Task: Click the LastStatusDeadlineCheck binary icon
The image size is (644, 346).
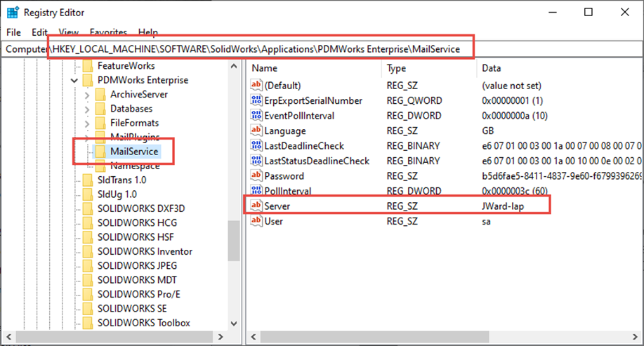Action: [256, 161]
